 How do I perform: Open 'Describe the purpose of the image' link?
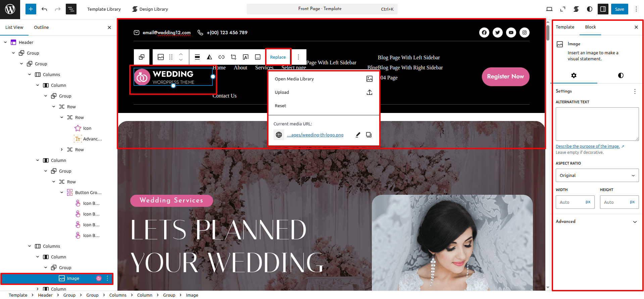point(588,146)
